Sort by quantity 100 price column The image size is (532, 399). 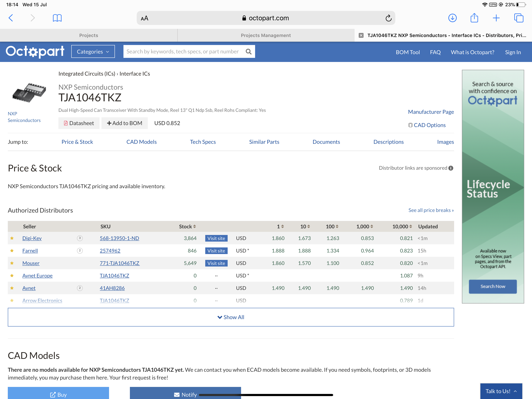(x=337, y=226)
